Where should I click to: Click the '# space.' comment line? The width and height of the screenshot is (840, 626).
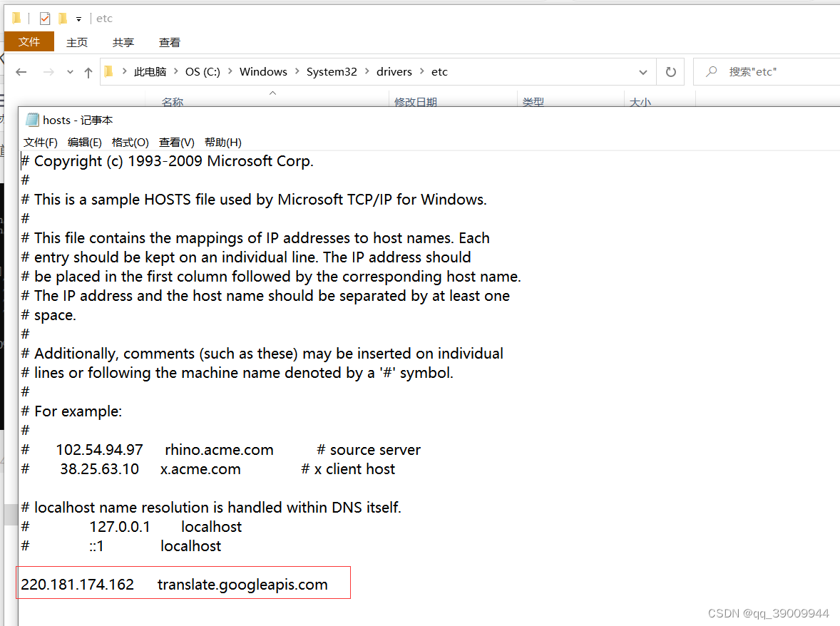[x=48, y=315]
